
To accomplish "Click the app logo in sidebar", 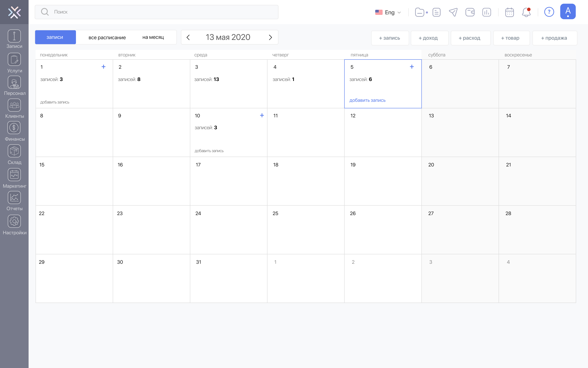I will [14, 12].
